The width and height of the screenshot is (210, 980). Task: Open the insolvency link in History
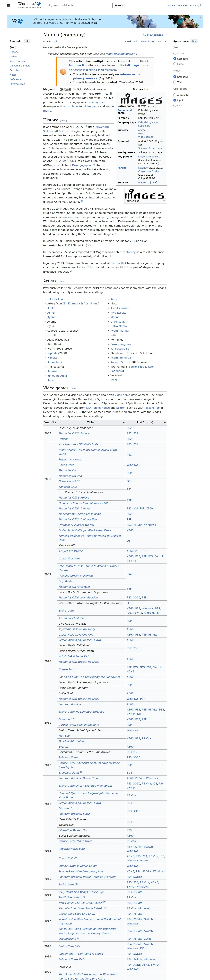coord(128,252)
